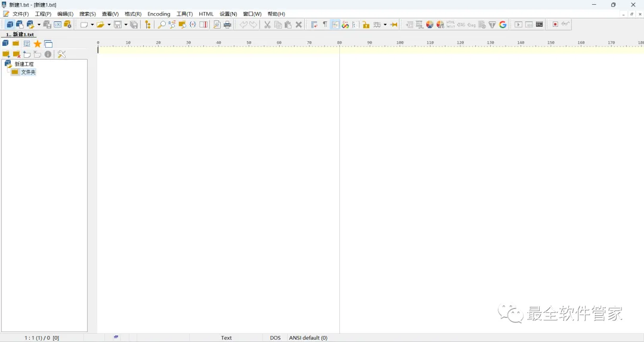Create a new file with the blank page icon
Image resolution: width=644 pixels, height=342 pixels.
(84, 24)
